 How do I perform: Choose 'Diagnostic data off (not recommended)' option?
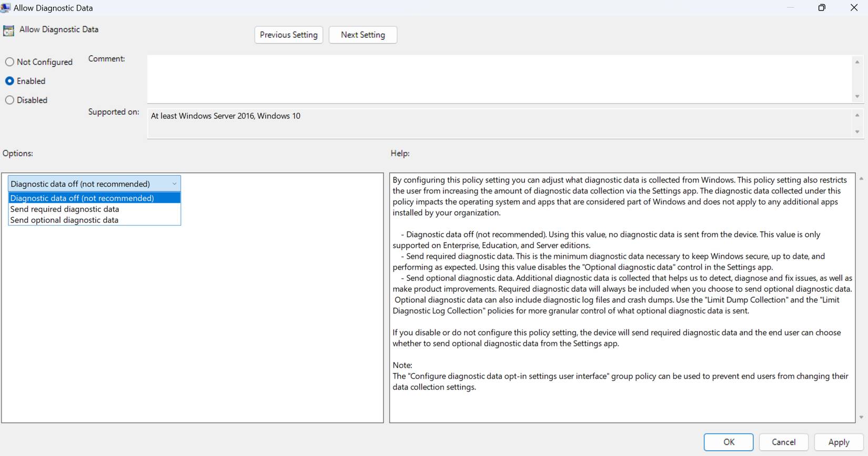[82, 198]
